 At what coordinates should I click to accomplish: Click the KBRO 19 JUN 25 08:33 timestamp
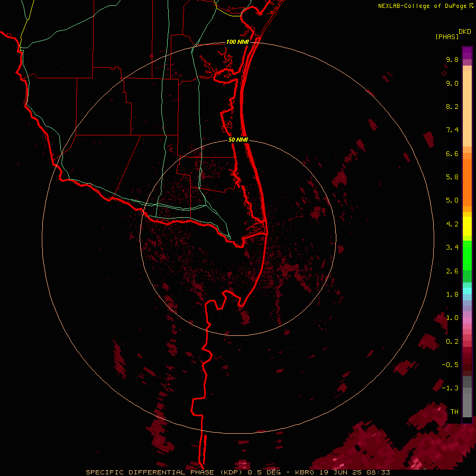(342, 472)
